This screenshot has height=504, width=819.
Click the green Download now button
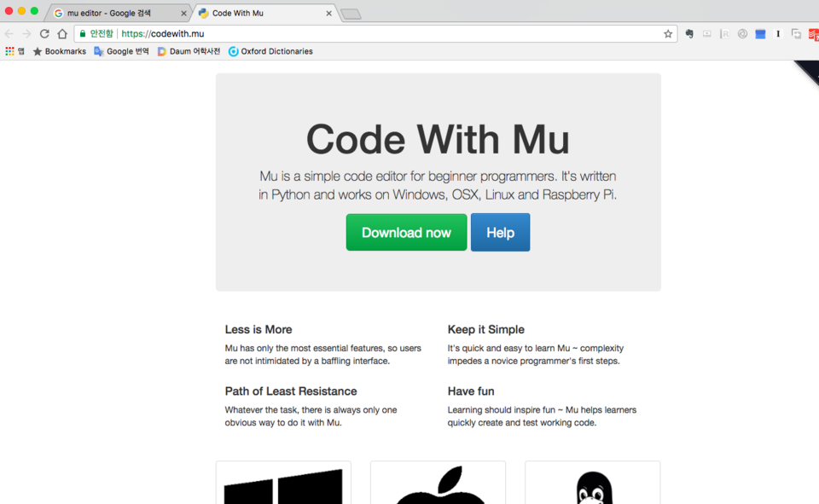406,233
